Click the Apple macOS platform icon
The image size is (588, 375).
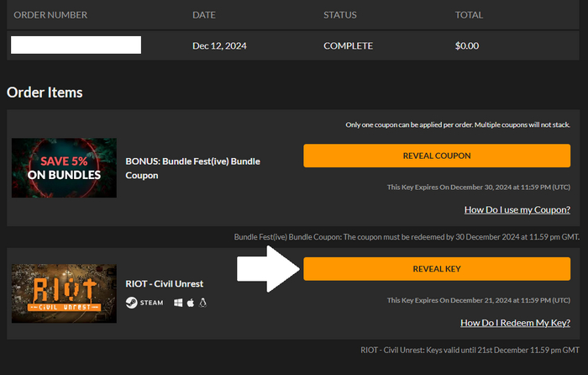[191, 303]
